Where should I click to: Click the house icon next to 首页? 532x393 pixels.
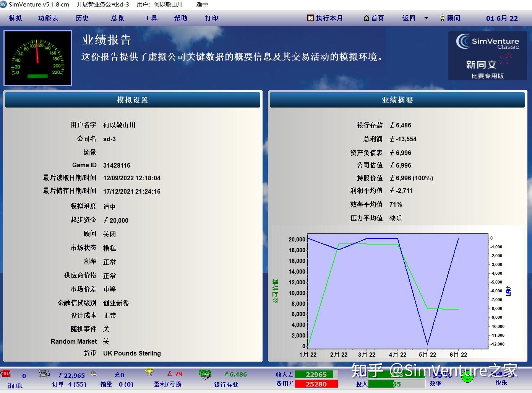pyautogui.click(x=367, y=18)
